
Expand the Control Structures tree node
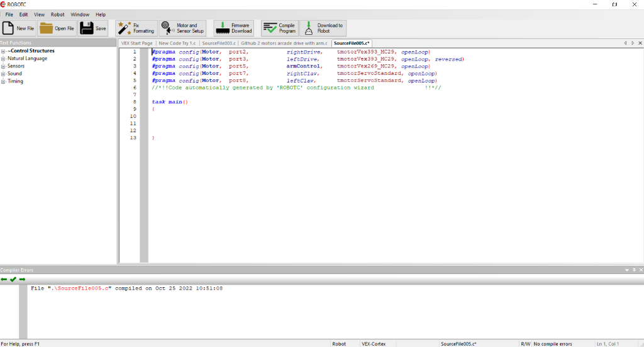(3, 51)
